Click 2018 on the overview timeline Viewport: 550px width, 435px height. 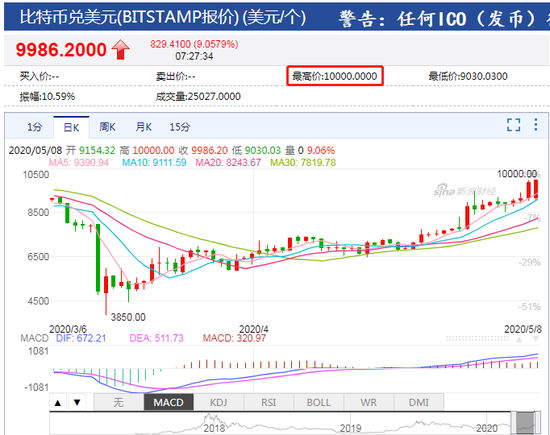(x=214, y=428)
